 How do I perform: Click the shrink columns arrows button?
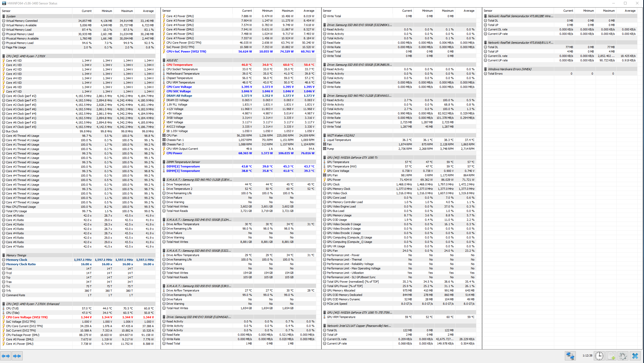17,356
